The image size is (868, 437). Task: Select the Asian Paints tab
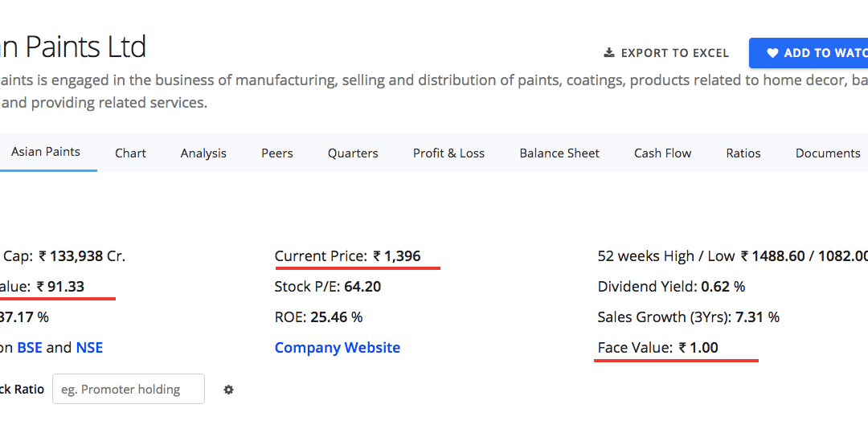click(x=45, y=152)
